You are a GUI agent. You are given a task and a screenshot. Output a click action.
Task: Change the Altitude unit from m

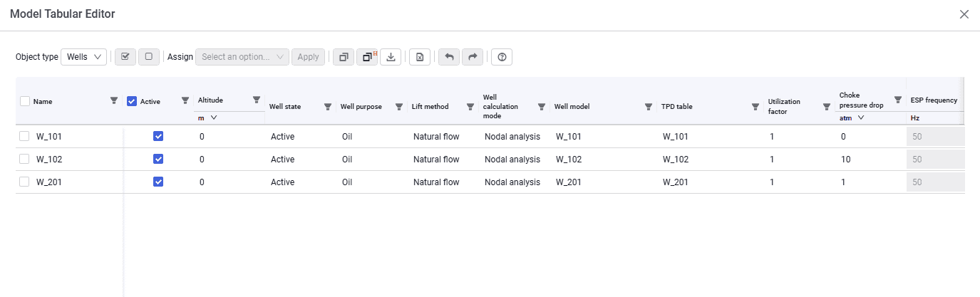207,118
